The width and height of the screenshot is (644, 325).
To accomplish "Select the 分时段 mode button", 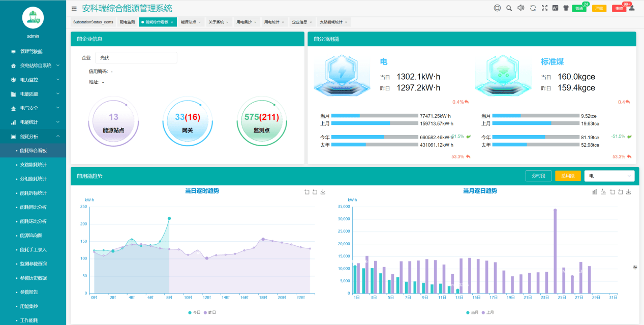I will click(538, 176).
